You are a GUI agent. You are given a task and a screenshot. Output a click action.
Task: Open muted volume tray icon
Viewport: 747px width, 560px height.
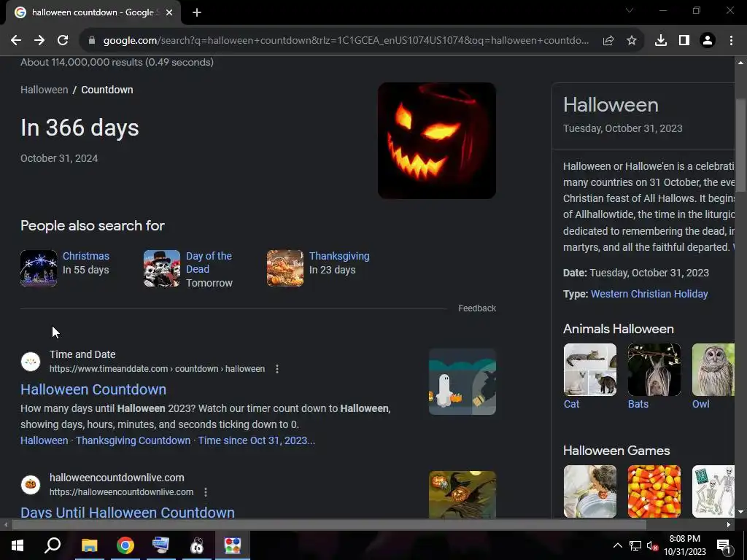point(652,545)
